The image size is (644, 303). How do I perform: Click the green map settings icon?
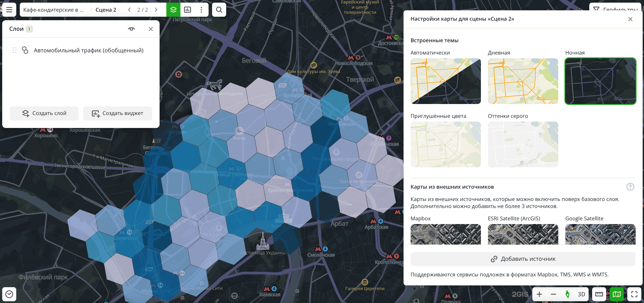pos(617,294)
